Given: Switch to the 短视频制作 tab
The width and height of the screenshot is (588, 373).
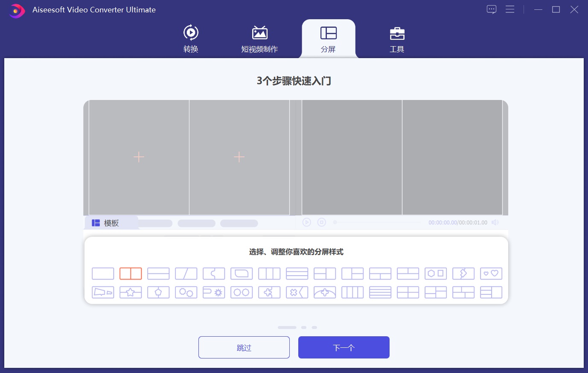Looking at the screenshot, I should (259, 39).
